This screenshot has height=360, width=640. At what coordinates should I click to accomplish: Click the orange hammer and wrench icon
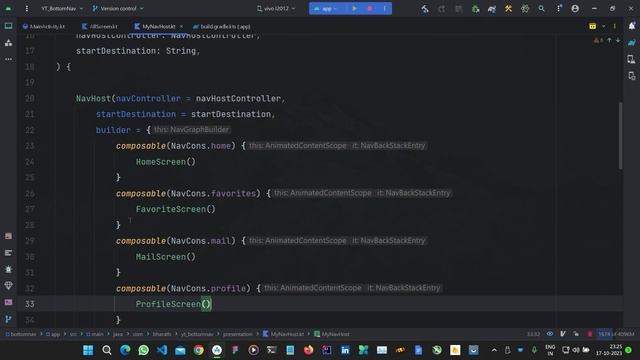[508, 8]
